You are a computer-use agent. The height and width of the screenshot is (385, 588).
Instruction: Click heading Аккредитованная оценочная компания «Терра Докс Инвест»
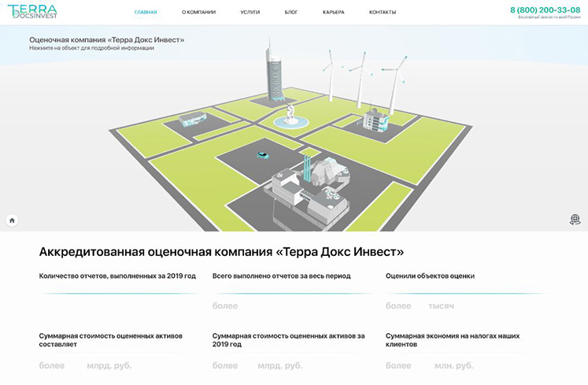point(221,252)
